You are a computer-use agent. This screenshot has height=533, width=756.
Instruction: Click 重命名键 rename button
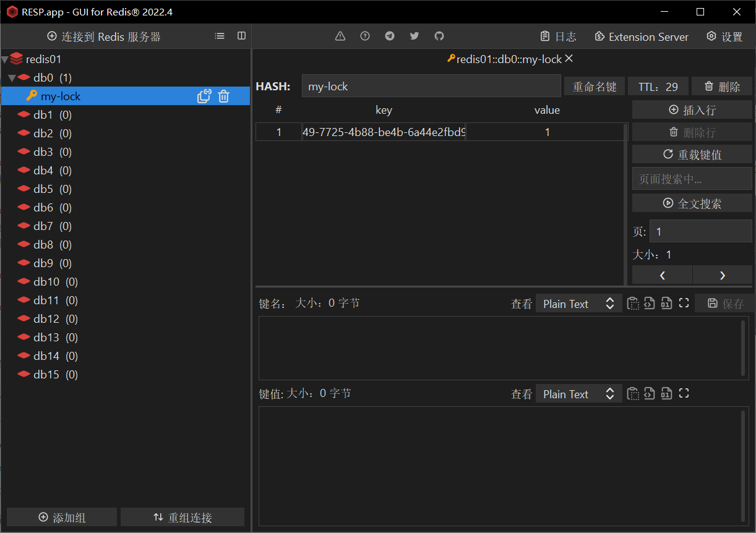coord(595,87)
